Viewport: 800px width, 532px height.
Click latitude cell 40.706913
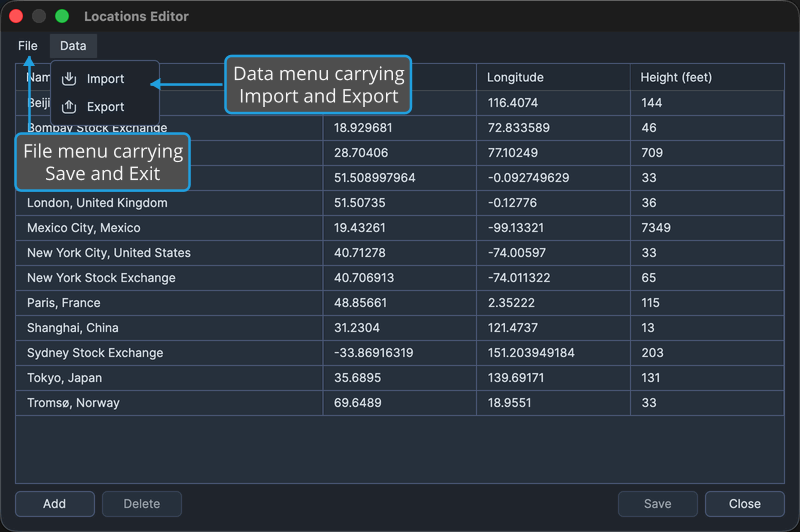[399, 278]
